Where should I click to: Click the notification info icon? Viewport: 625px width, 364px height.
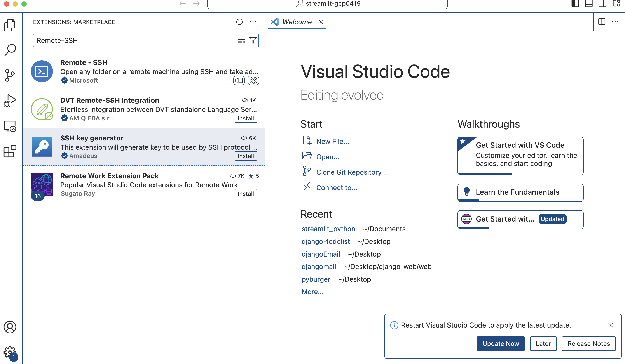point(394,325)
